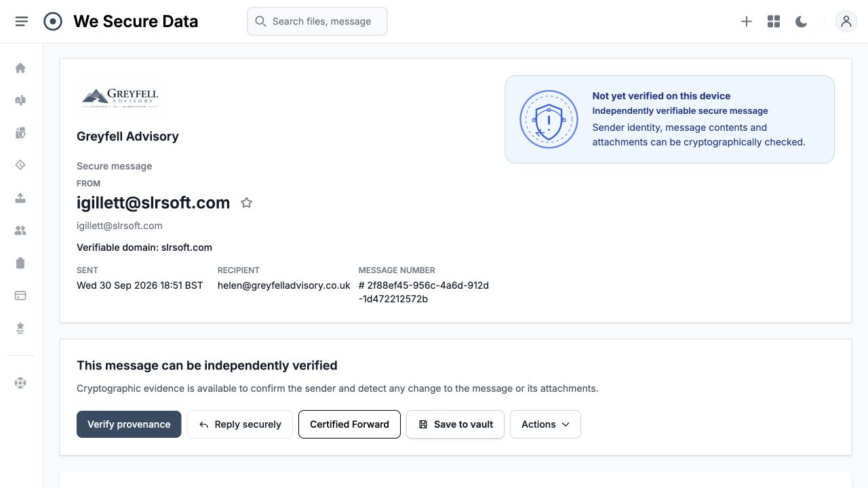Click the plus icon in header
This screenshot has width=868, height=488.
tap(747, 22)
